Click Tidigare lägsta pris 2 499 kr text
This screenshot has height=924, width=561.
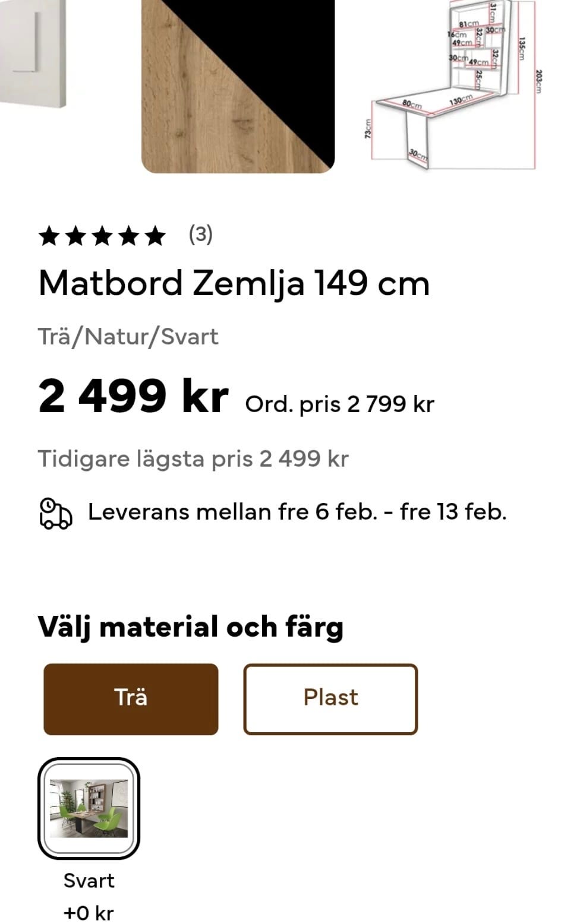[193, 459]
